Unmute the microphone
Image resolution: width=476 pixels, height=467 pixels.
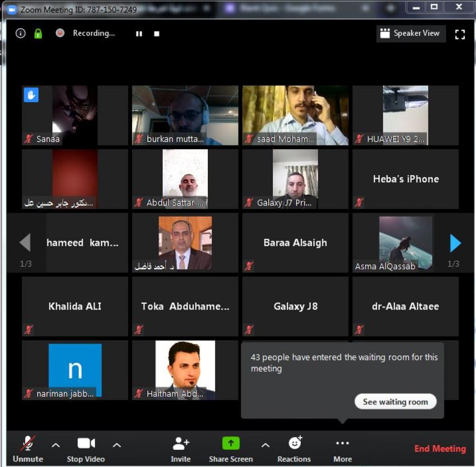tap(28, 444)
